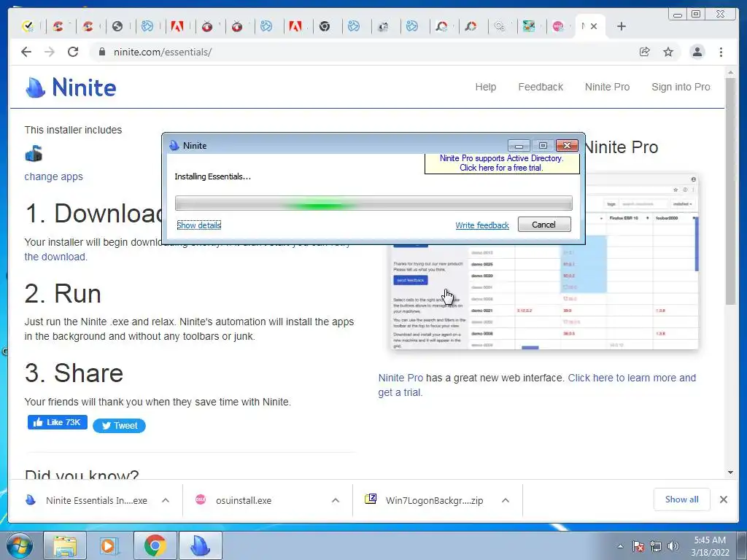The image size is (747, 560).
Task: Reload the ninite.com page
Action: pos(73,52)
